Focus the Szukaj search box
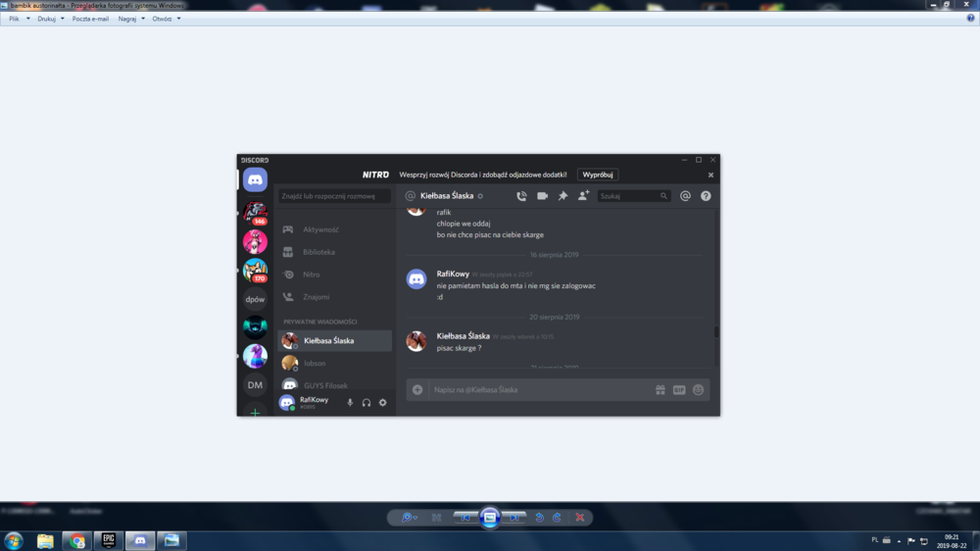 tap(634, 196)
